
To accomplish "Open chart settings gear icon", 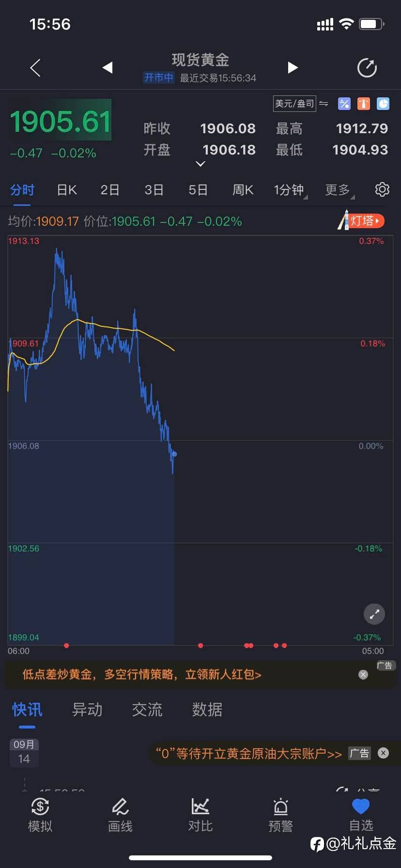I will (x=382, y=189).
